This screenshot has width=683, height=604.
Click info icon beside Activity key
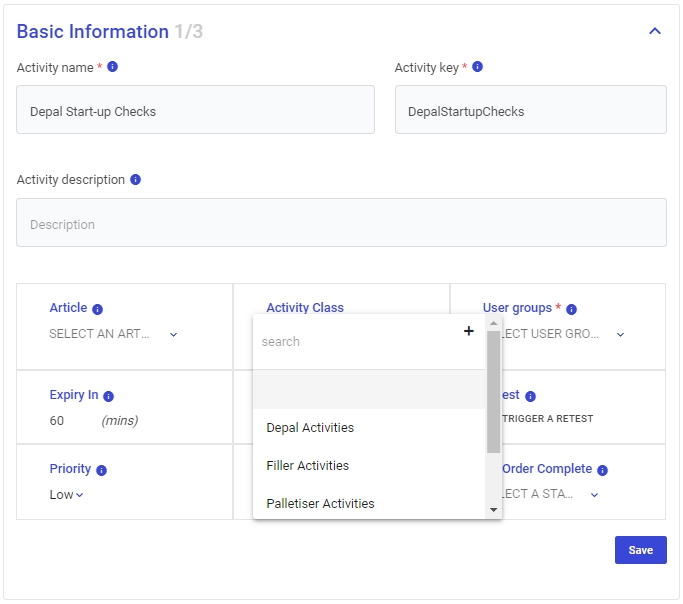click(x=477, y=67)
